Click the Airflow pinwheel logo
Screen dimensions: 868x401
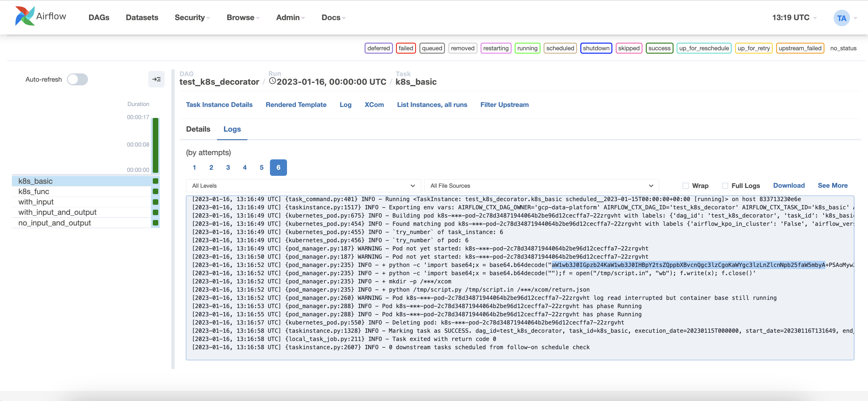point(25,16)
